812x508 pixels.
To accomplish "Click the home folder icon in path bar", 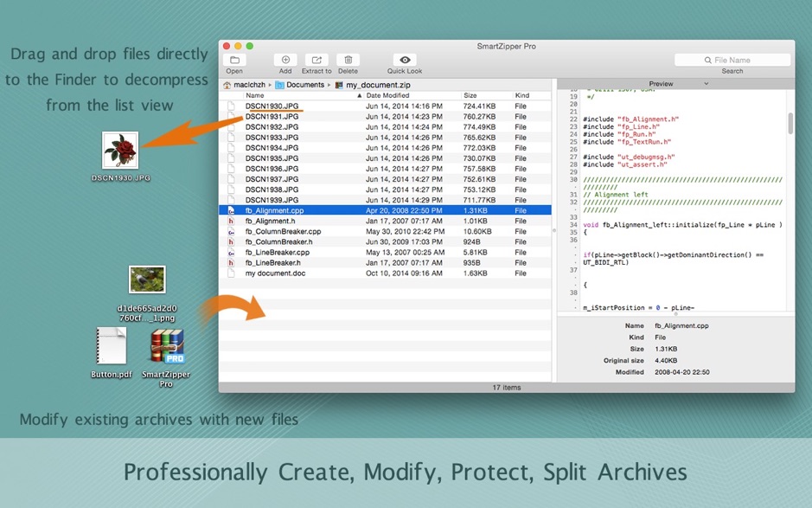I will coord(227,84).
